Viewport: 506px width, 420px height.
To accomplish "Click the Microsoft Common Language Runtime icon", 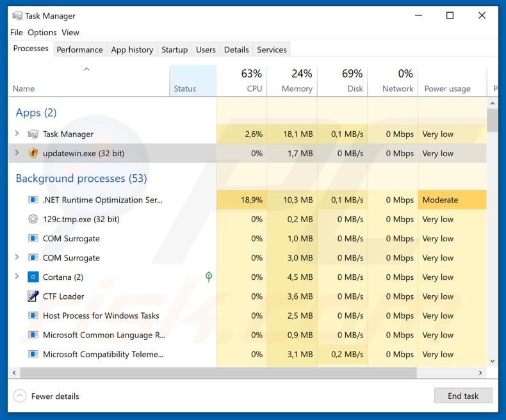I will (33, 335).
